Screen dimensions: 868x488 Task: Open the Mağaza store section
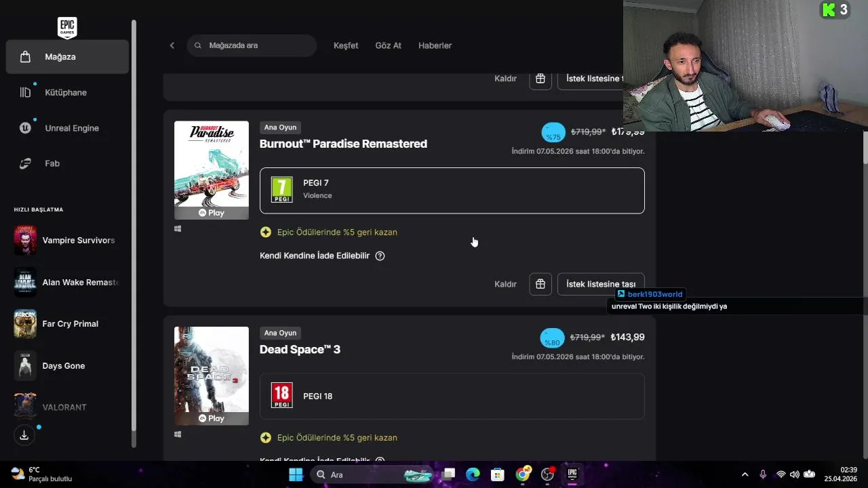click(x=67, y=57)
